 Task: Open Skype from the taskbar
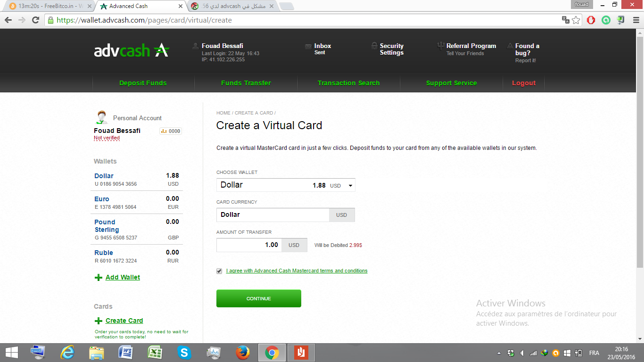click(184, 353)
